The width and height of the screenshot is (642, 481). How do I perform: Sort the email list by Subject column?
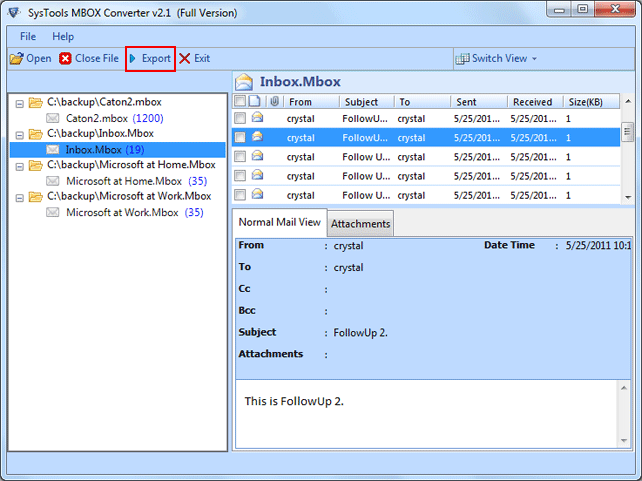coord(361,102)
